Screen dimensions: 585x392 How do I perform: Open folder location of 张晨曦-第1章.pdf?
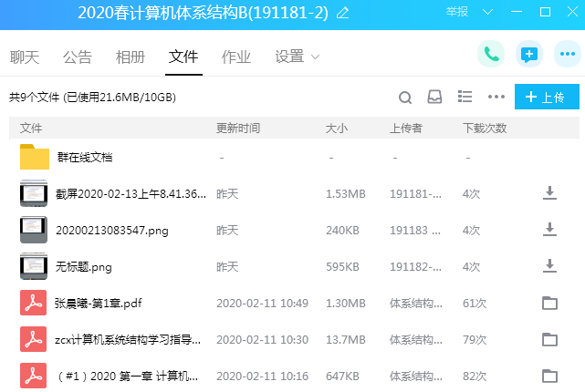[x=549, y=303]
